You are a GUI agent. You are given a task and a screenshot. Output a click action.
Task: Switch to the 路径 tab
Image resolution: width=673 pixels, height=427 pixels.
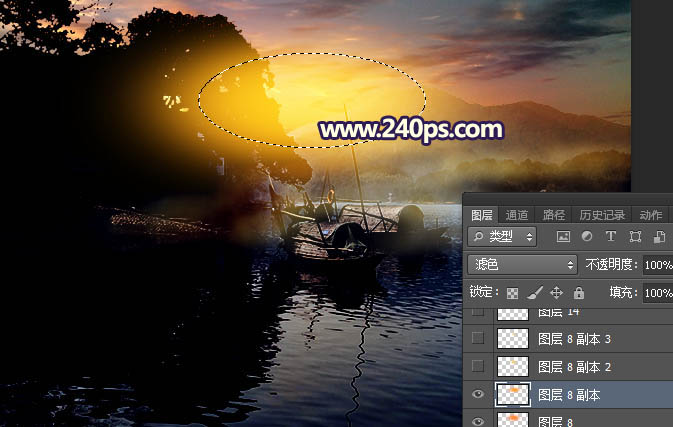point(554,214)
